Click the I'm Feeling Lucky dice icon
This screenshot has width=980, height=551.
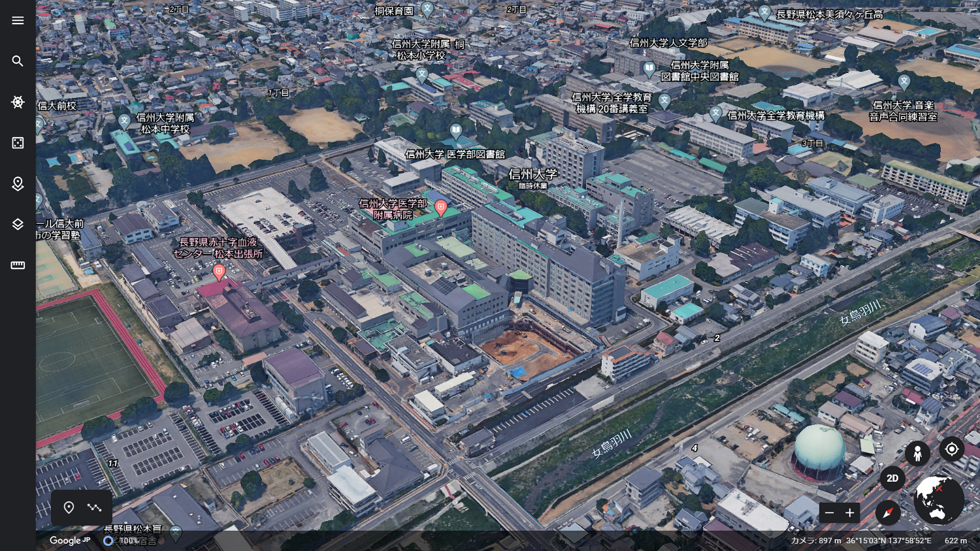click(18, 143)
